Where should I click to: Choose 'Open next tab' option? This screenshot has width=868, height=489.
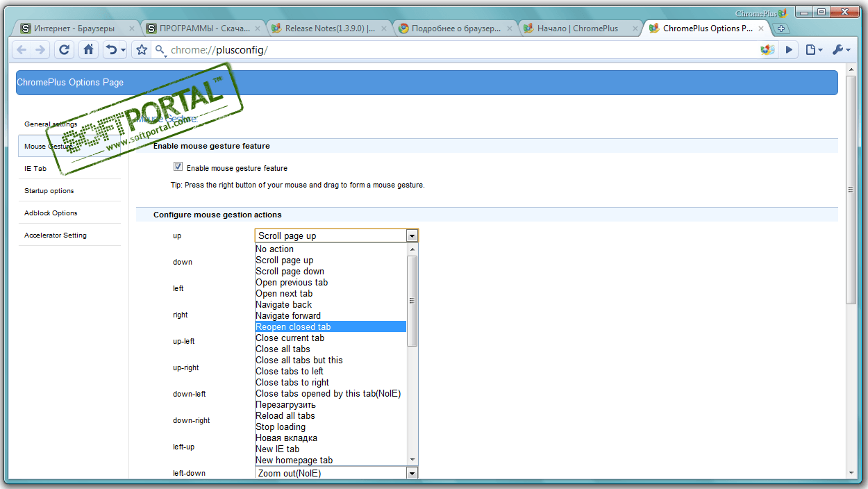(x=331, y=293)
